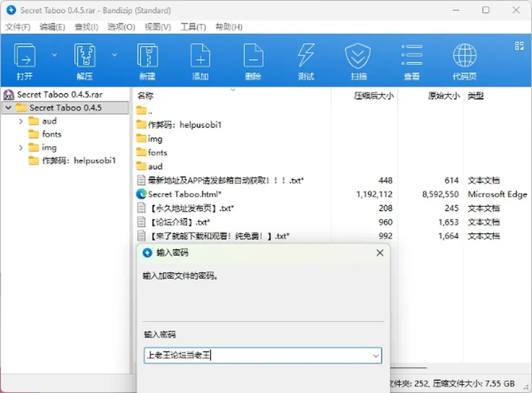532x393 pixels.
Task: Select the aud folder in file list
Action: [x=149, y=166]
